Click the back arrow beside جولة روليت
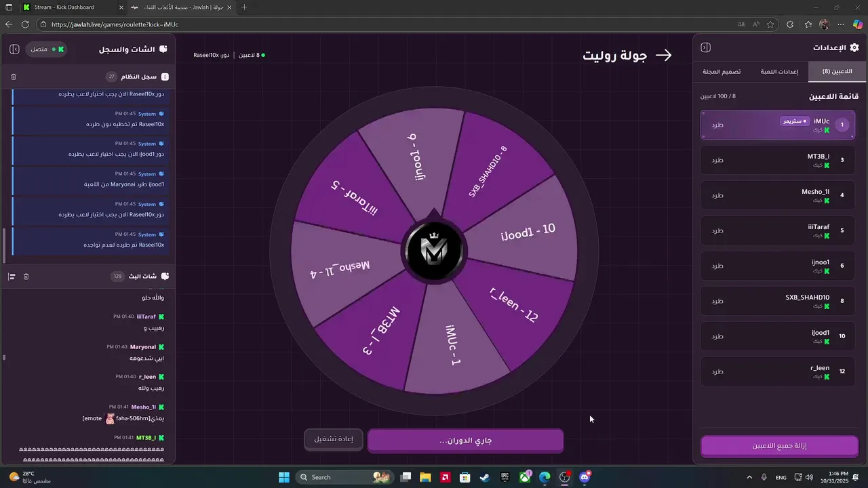Image resolution: width=868 pixels, height=488 pixels. click(664, 56)
